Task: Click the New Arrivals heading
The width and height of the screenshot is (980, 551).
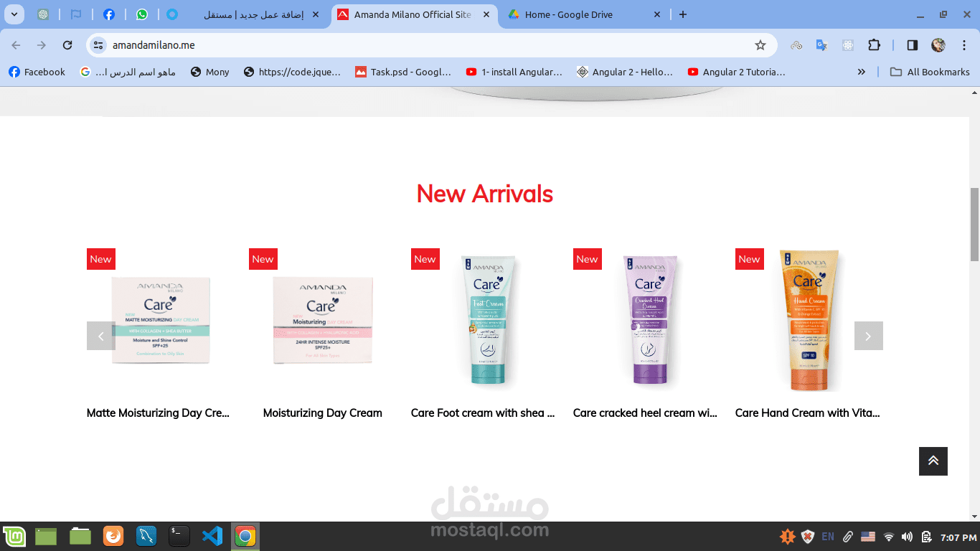Action: pos(484,194)
